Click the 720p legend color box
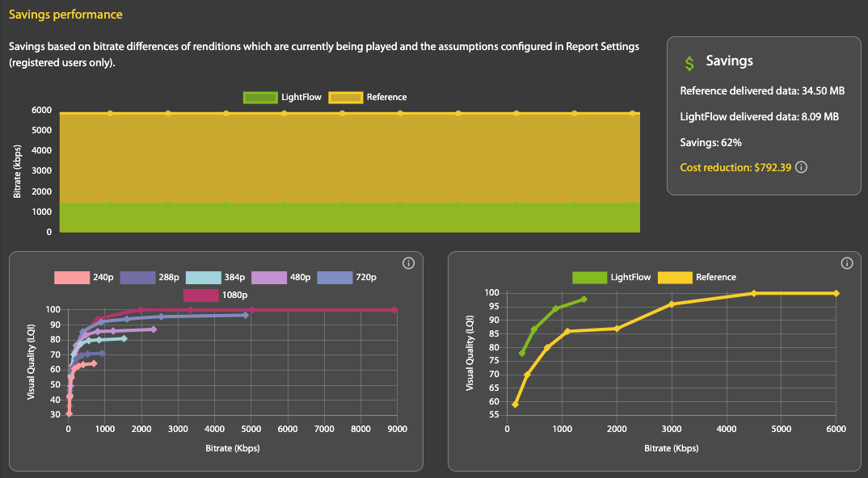Image resolution: width=868 pixels, height=478 pixels. tap(335, 278)
